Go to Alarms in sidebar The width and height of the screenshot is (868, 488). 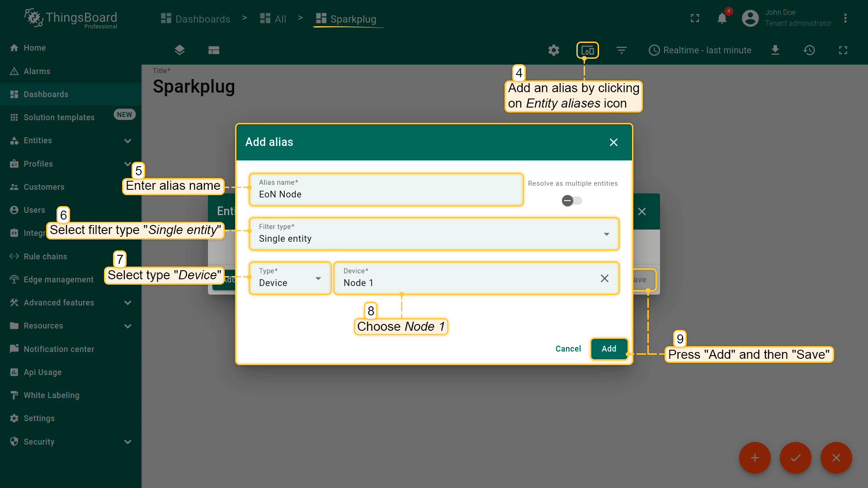(37, 71)
